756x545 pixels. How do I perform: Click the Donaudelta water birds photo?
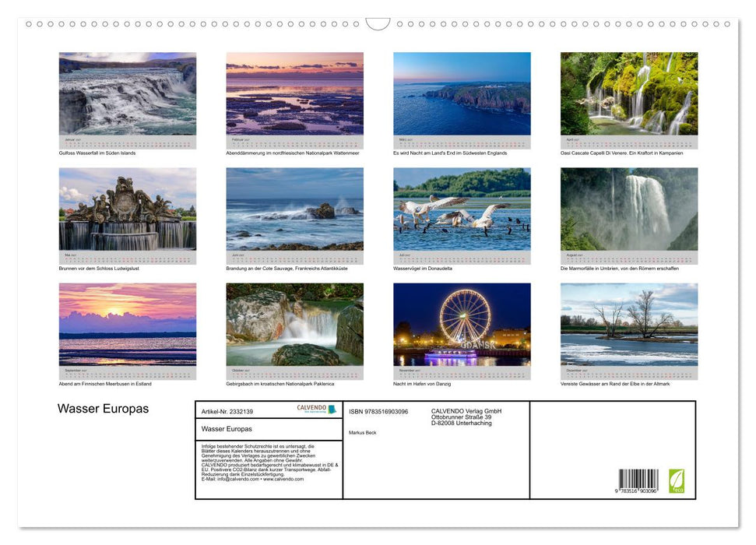pos(462,209)
